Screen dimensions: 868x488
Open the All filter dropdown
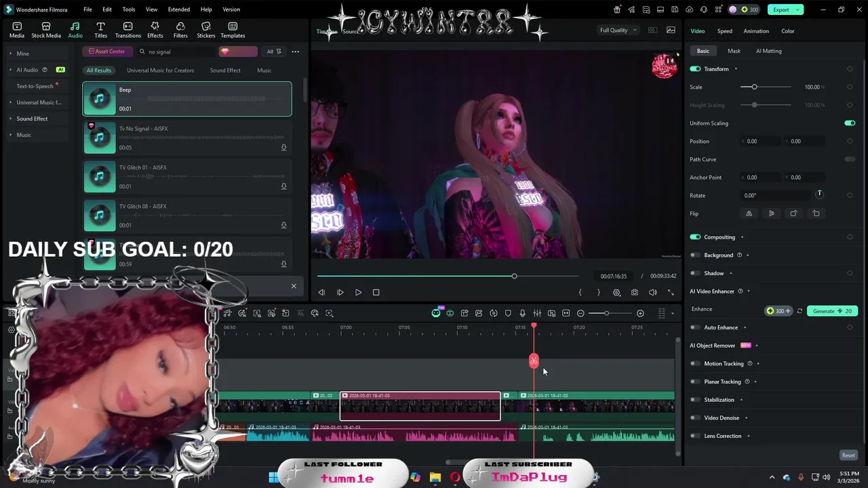(x=273, y=52)
